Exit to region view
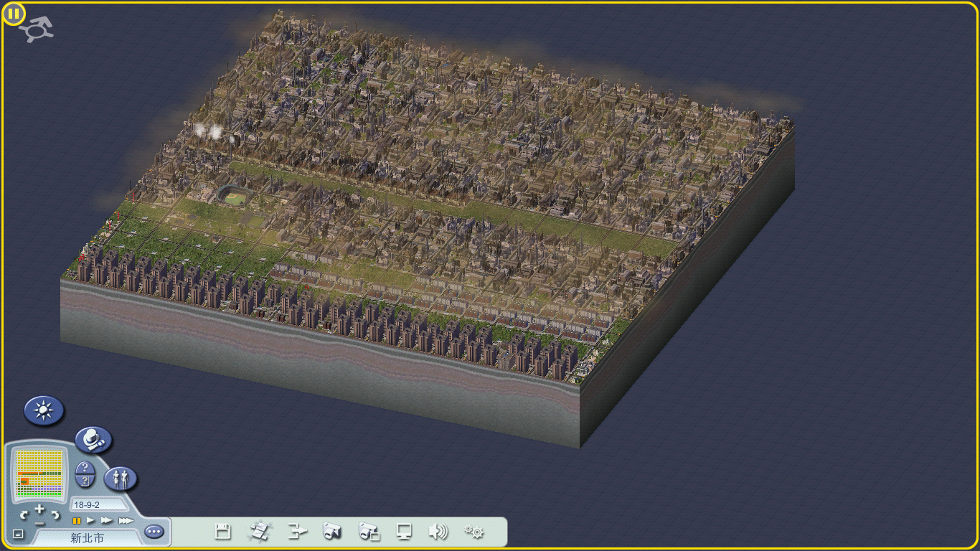The height and width of the screenshot is (551, 980). click(x=259, y=532)
